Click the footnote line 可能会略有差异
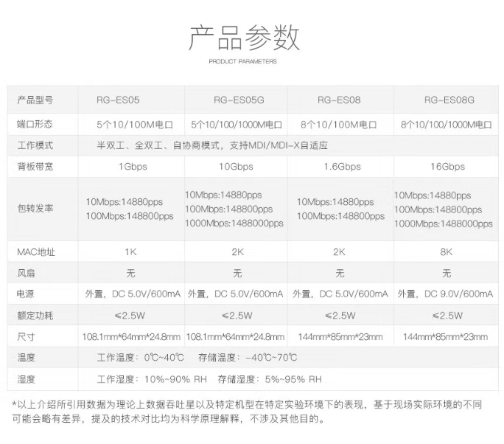The image size is (504, 444). point(169,419)
